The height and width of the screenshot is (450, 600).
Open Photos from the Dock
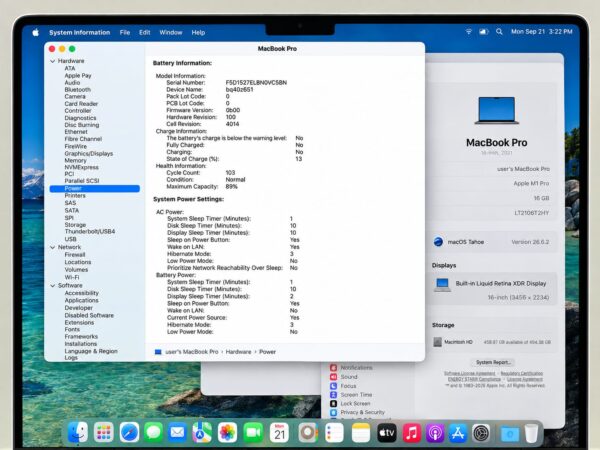point(227,433)
